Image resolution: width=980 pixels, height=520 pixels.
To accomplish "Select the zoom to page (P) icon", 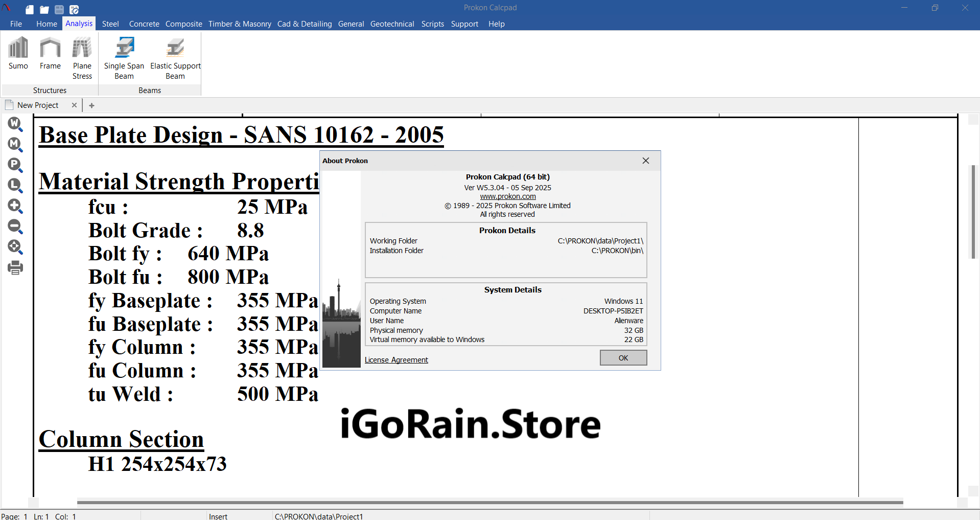I will click(x=15, y=165).
